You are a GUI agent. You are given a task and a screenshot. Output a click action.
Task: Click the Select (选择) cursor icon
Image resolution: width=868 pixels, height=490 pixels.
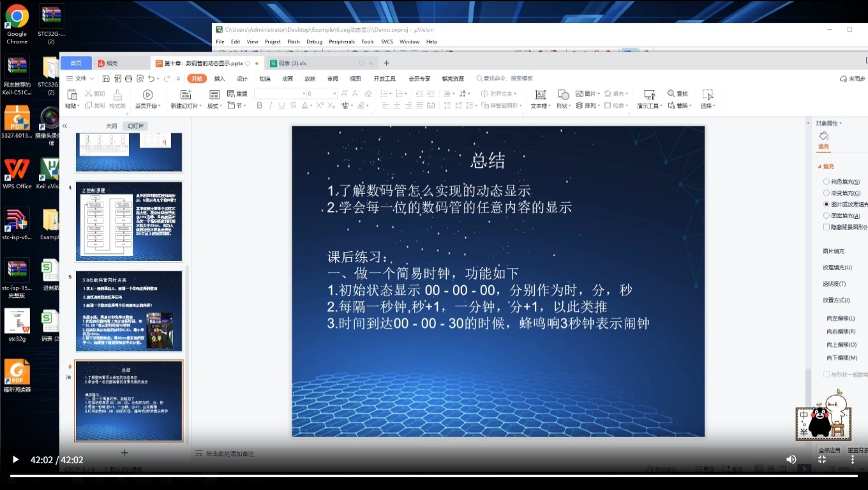click(707, 94)
